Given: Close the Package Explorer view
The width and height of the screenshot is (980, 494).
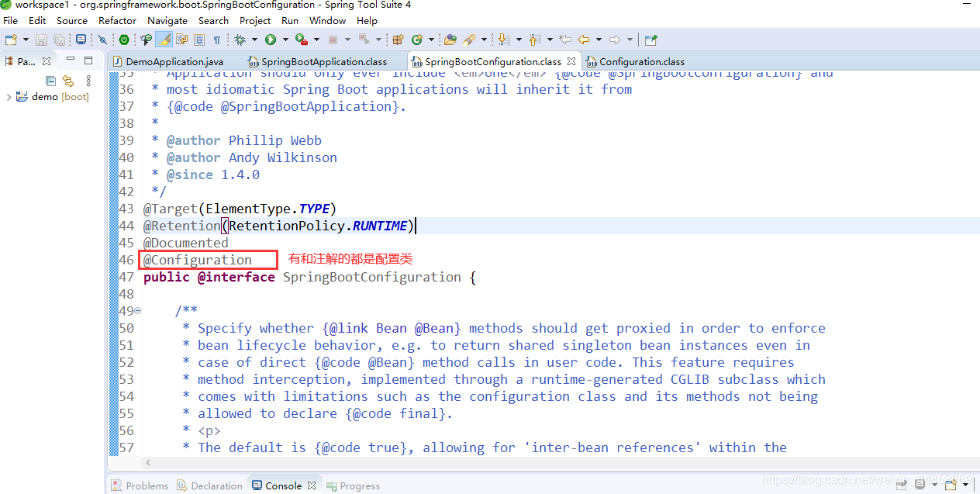Looking at the screenshot, I should 46,61.
